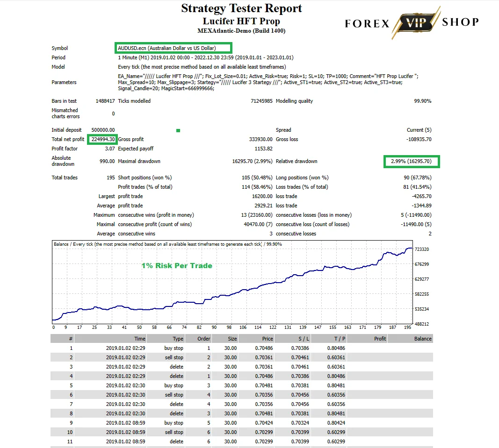
Task: Click Gross profit value '333930.00'
Action: click(261, 139)
